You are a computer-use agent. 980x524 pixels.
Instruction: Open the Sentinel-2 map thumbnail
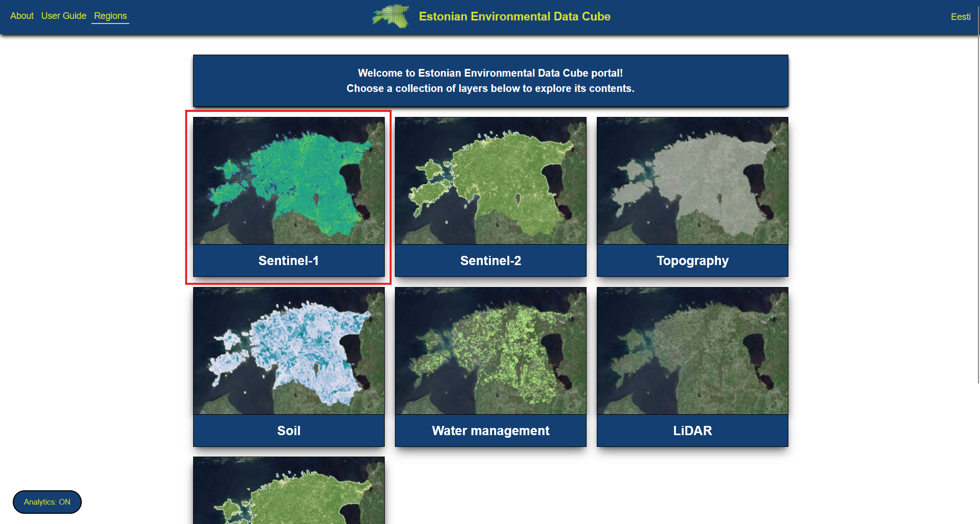(x=491, y=181)
